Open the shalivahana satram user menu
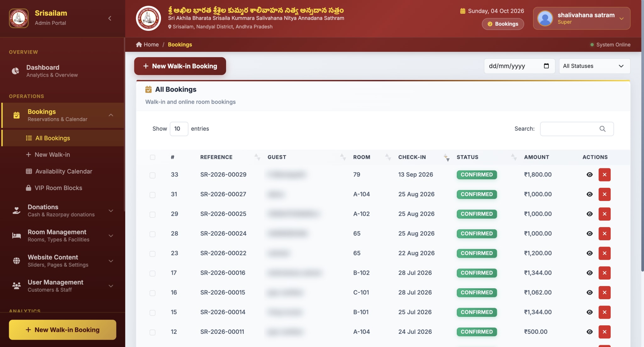Image resolution: width=644 pixels, height=347 pixels. click(581, 18)
